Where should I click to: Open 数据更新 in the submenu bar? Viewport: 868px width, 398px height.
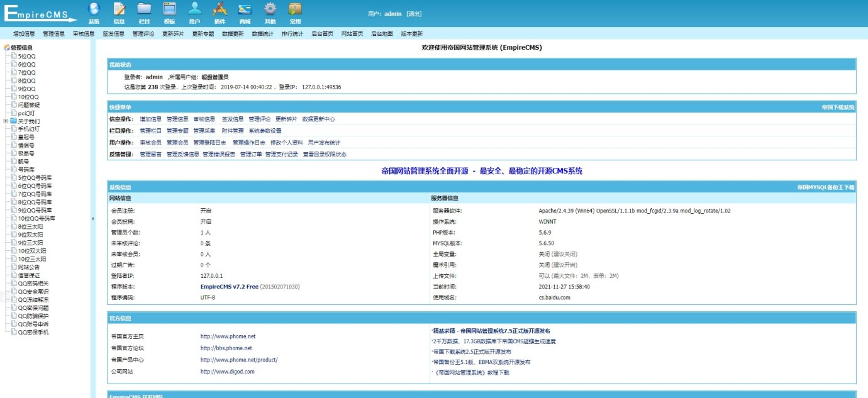(x=233, y=34)
